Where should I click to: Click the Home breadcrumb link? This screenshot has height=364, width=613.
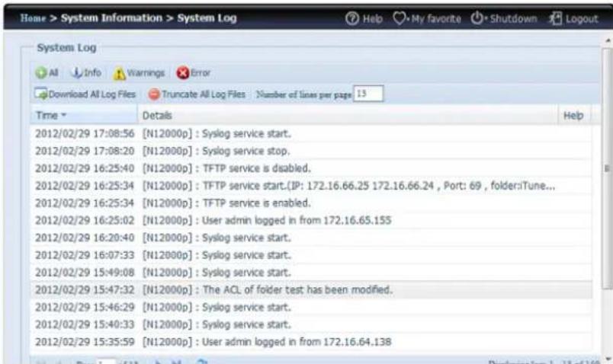coord(33,18)
